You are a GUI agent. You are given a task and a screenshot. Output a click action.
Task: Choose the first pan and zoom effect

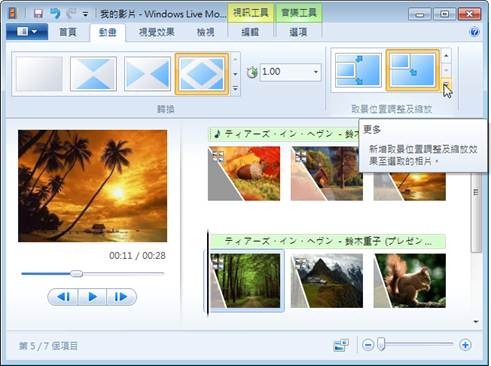tap(358, 70)
